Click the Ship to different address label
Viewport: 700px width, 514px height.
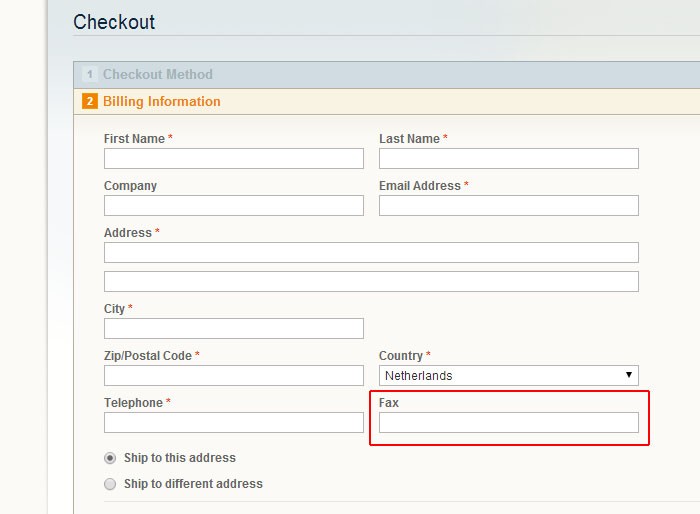coord(193,484)
